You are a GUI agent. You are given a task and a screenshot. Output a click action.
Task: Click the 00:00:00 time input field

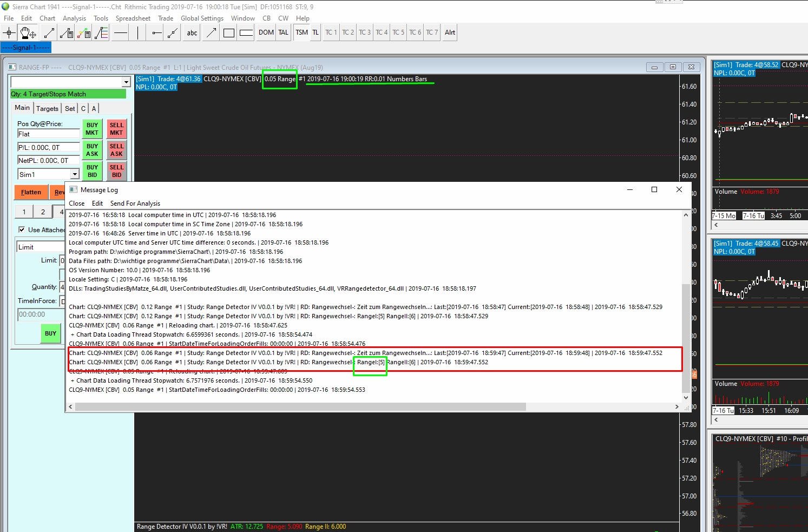point(41,314)
